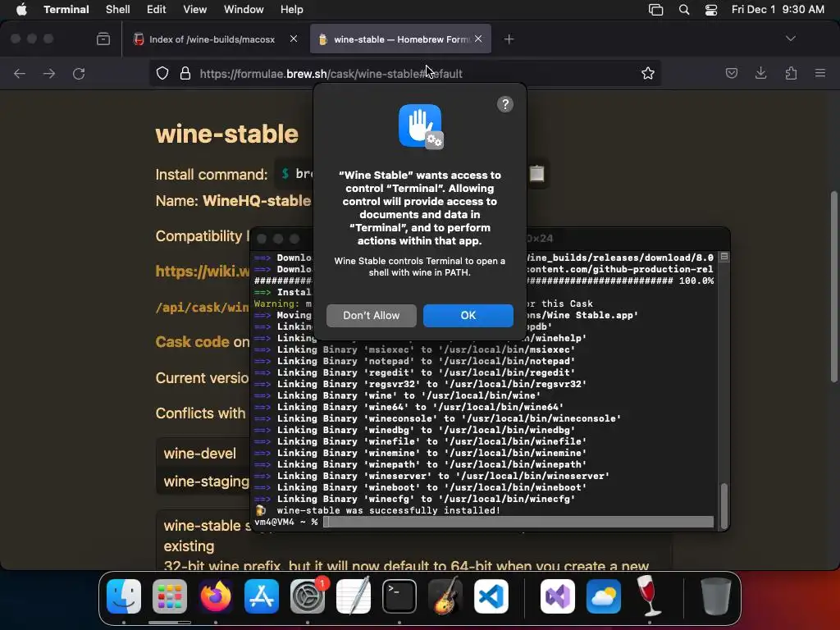Click the wine-stable page heading
The width and height of the screenshot is (840, 630).
click(226, 134)
